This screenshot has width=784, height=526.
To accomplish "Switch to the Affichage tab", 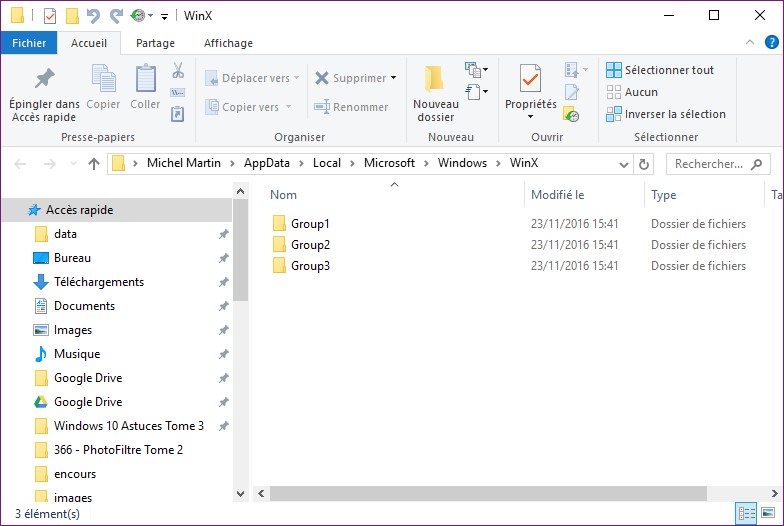I will coord(228,43).
